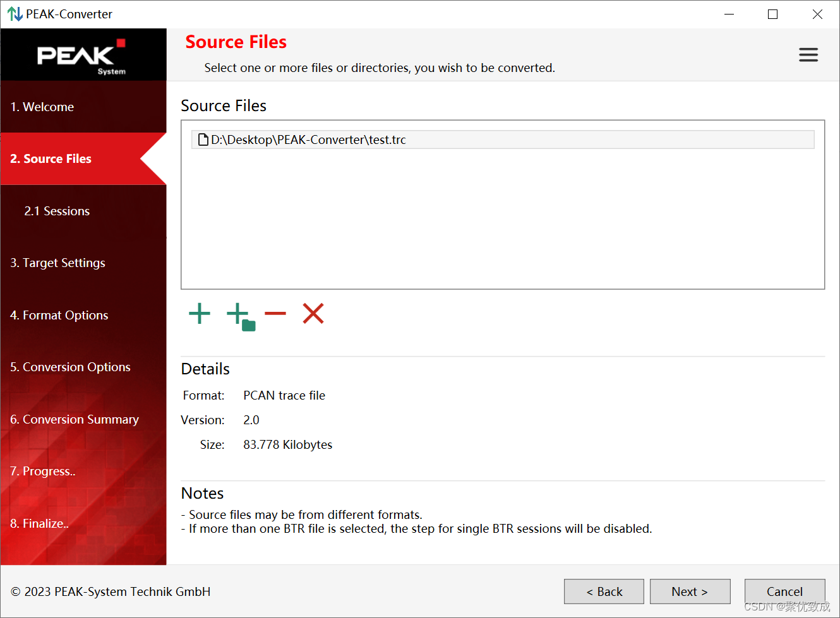Jump to step 7. Progress
Viewport: 840px width, 618px height.
(83, 471)
